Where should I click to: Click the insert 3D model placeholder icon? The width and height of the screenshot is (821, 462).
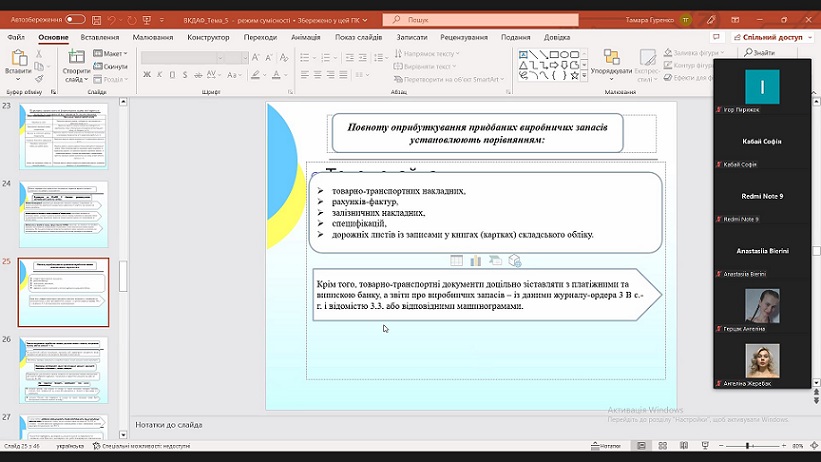pos(515,261)
